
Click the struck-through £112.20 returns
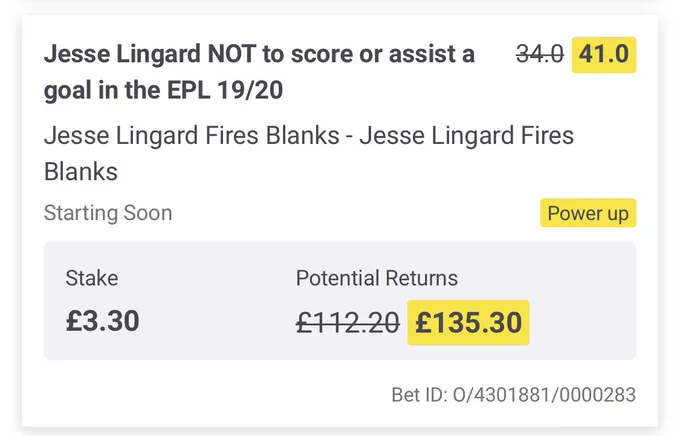click(347, 323)
